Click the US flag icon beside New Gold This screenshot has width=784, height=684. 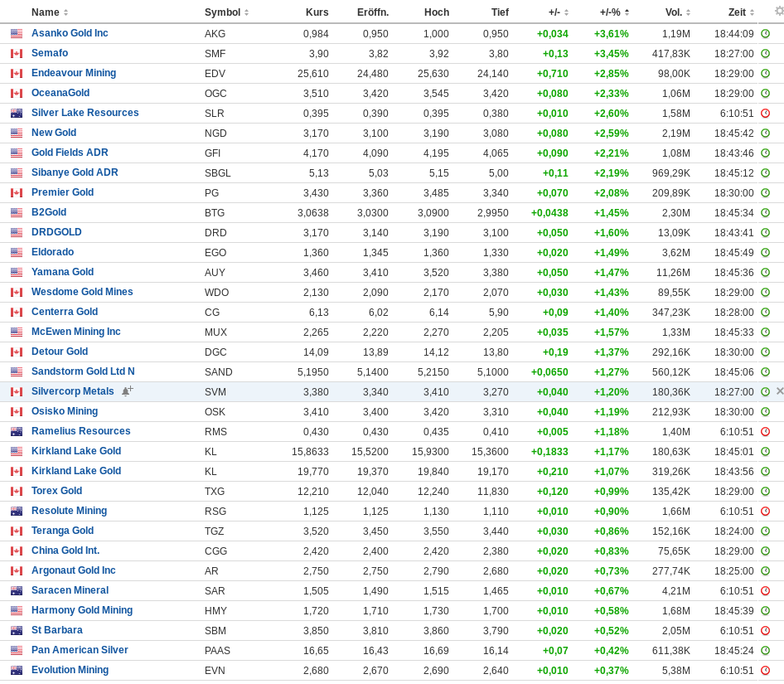pyautogui.click(x=17, y=133)
